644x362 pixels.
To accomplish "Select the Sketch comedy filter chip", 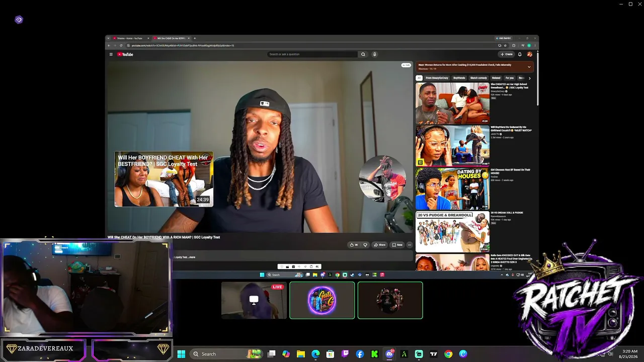I will pyautogui.click(x=478, y=78).
